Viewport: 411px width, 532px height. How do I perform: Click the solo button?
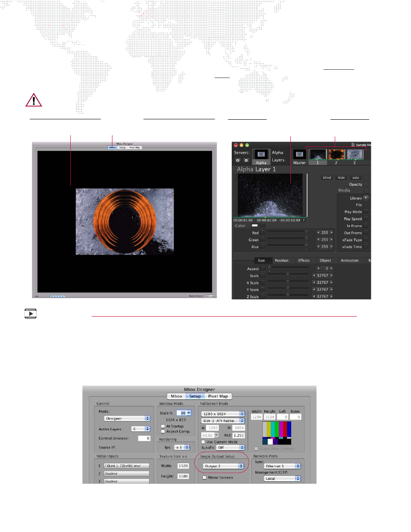[x=355, y=177]
